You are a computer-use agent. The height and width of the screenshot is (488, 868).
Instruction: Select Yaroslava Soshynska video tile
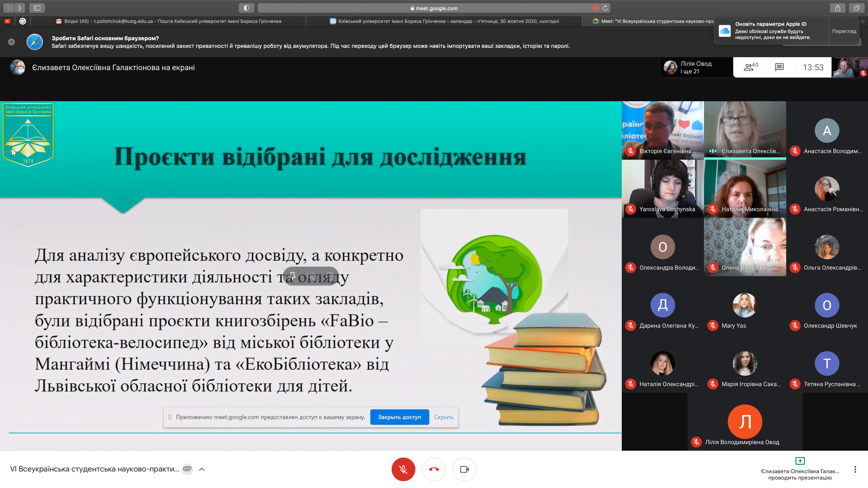[662, 189]
